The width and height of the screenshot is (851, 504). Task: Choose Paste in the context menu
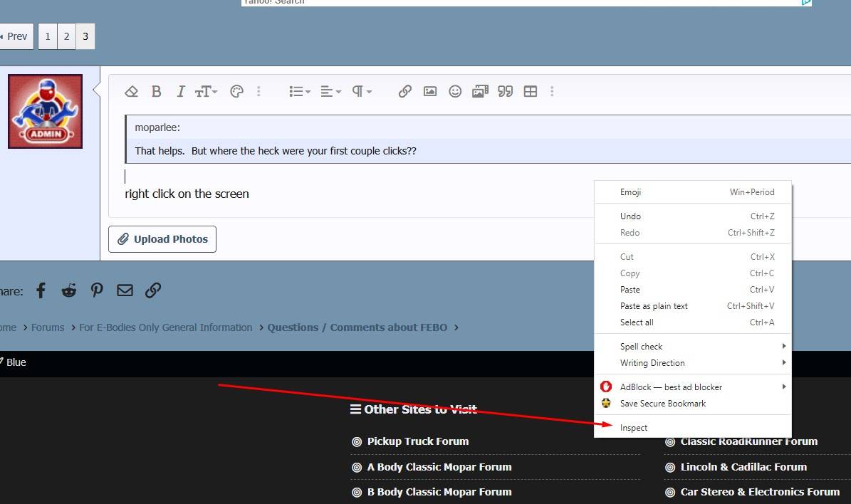tap(630, 290)
